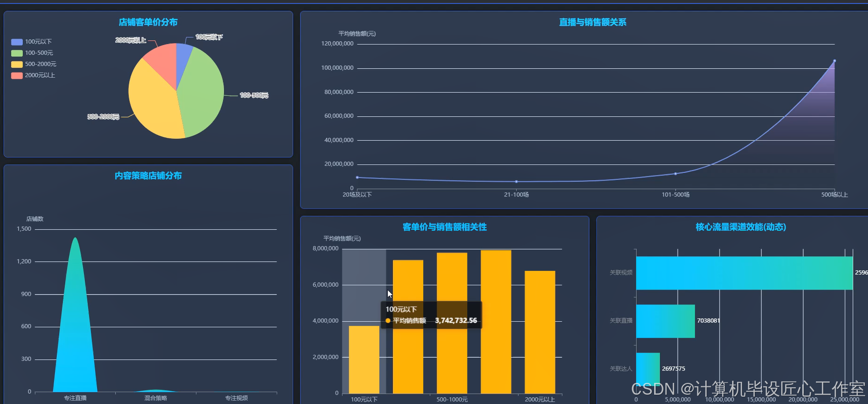The width and height of the screenshot is (868, 404).
Task: Click the 101-500场 x-axis label
Action: click(675, 195)
